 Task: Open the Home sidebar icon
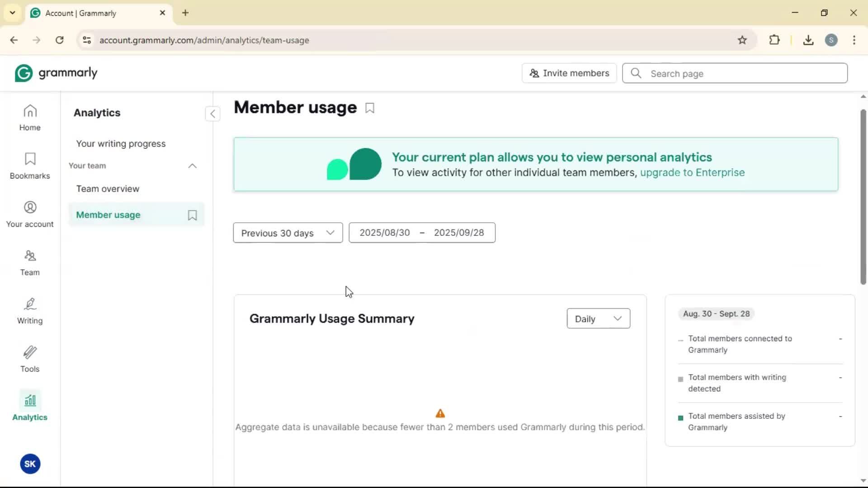pyautogui.click(x=30, y=118)
